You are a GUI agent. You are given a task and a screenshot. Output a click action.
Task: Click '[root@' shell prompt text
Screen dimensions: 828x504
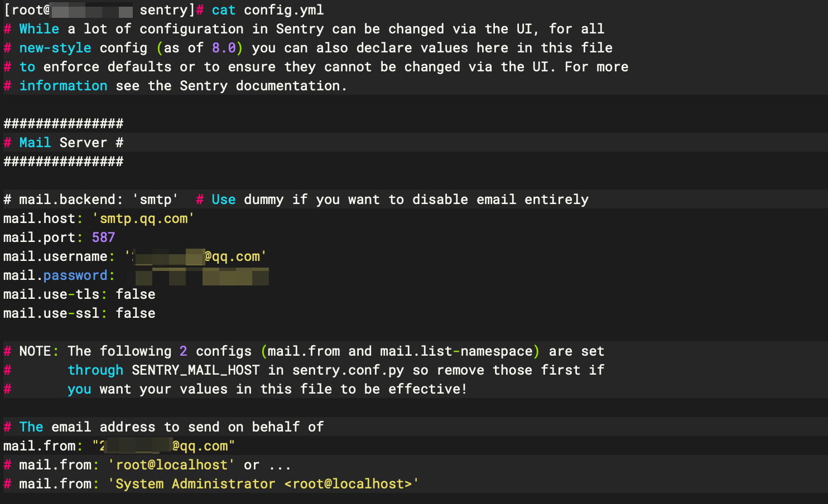[x=27, y=10]
